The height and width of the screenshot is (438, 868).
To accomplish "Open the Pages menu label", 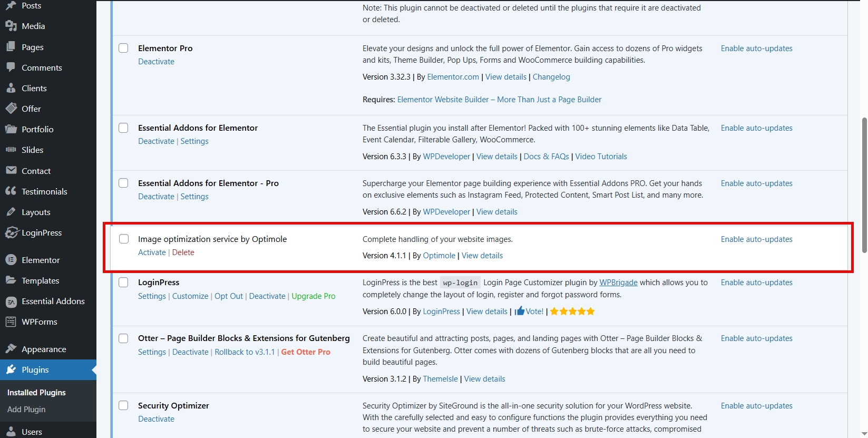I will pyautogui.click(x=33, y=47).
